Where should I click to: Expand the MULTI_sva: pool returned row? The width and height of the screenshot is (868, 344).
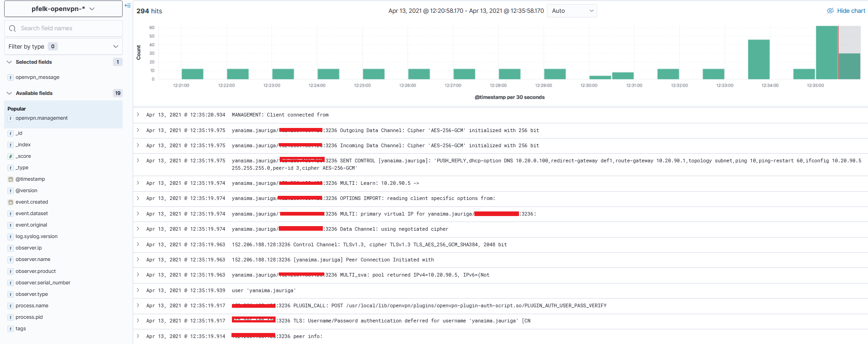pos(138,275)
